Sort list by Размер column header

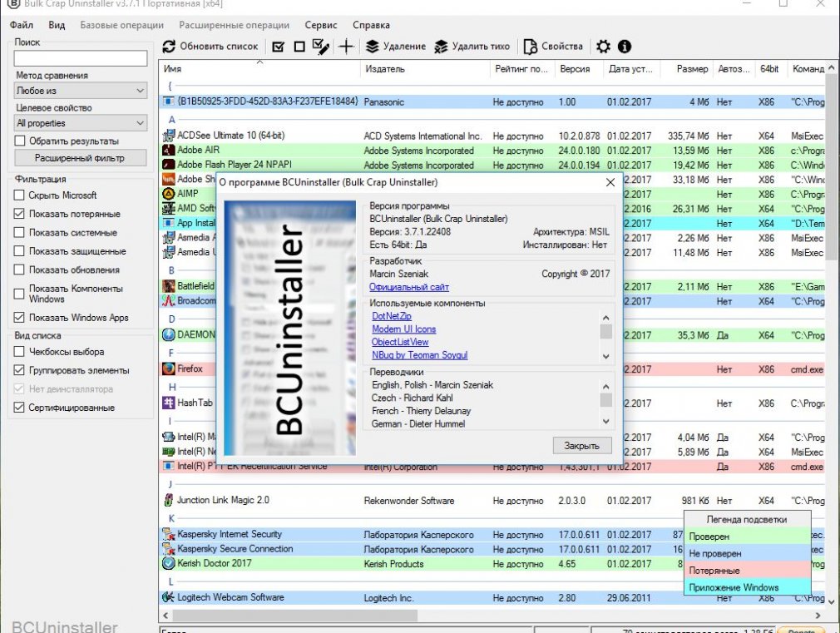click(x=687, y=69)
